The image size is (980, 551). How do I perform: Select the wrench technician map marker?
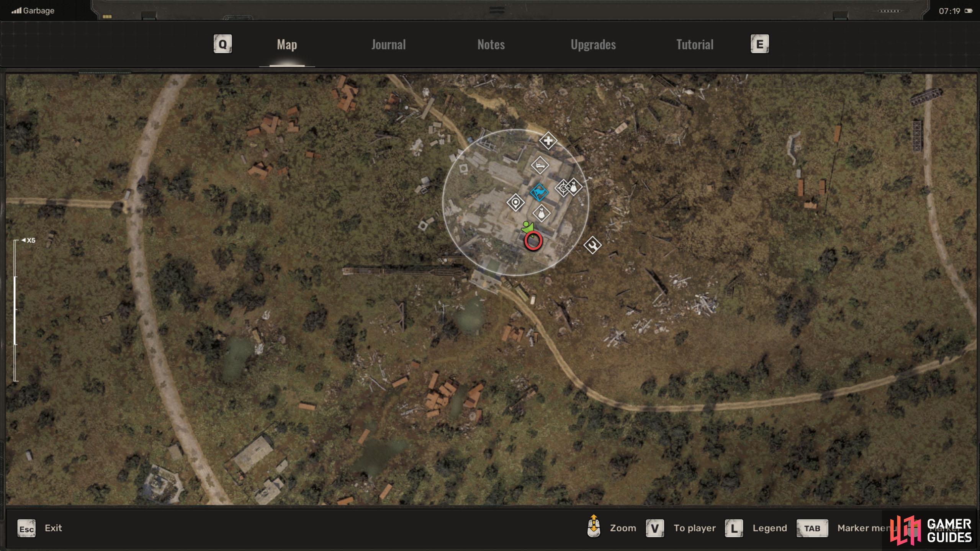(592, 245)
